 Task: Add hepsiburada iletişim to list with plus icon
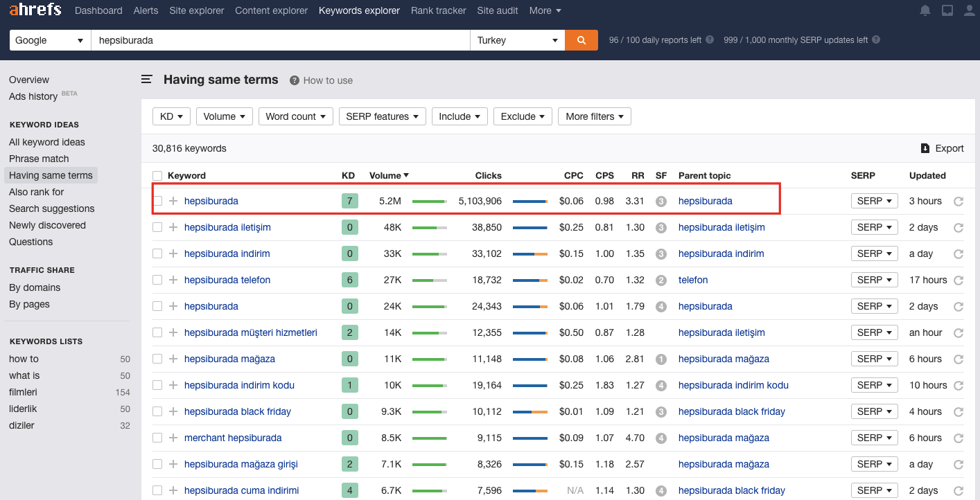tap(173, 227)
